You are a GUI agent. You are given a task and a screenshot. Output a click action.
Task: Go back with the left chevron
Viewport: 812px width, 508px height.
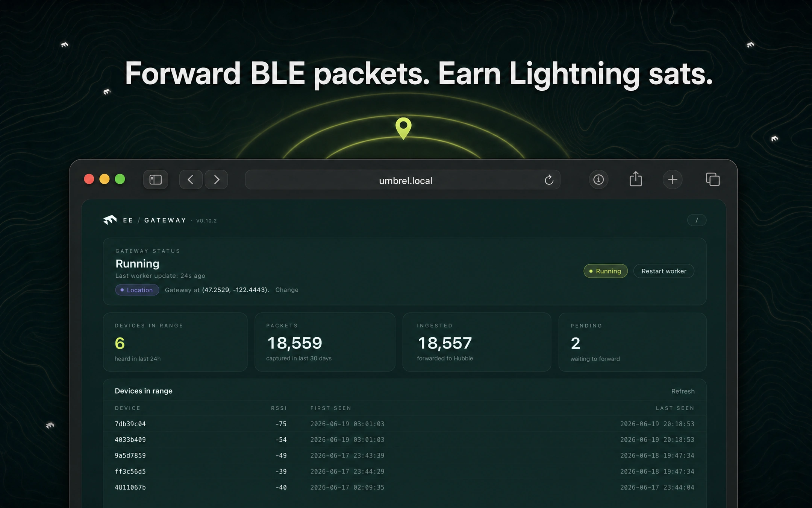point(191,179)
